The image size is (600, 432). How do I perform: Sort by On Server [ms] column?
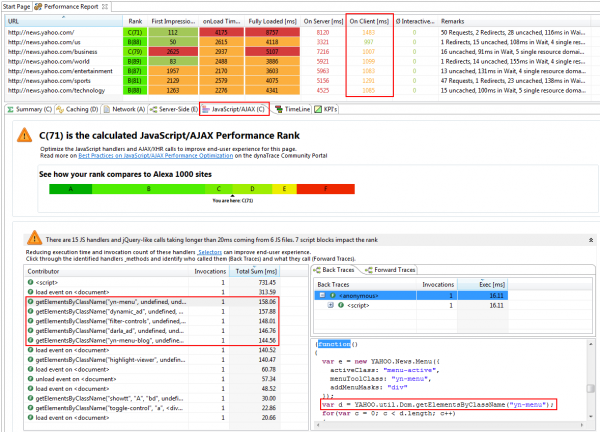323,21
